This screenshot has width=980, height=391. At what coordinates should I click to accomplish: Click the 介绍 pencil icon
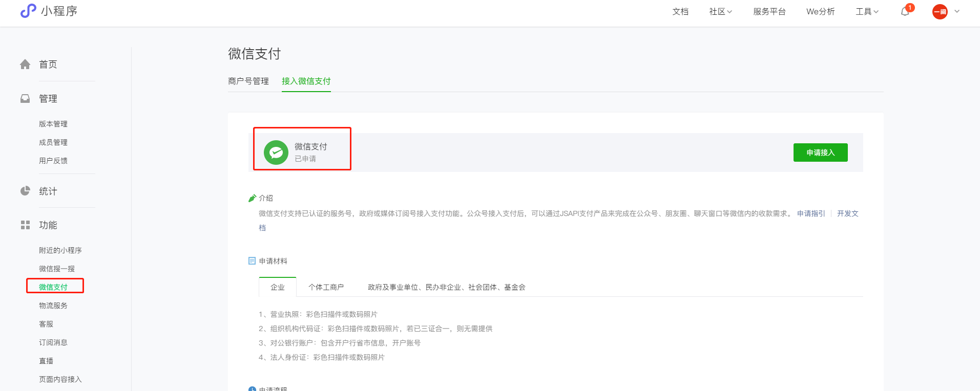(x=252, y=198)
